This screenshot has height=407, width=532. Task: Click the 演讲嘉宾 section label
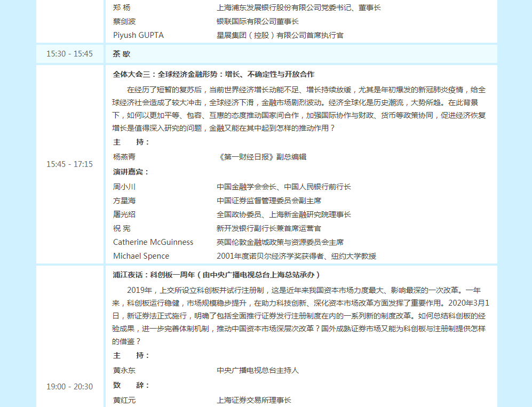[131, 172]
